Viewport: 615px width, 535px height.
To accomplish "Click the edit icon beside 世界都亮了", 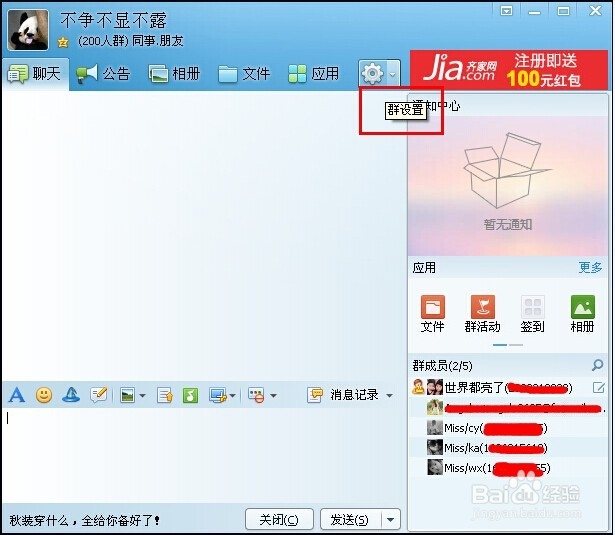I will pyautogui.click(x=598, y=388).
